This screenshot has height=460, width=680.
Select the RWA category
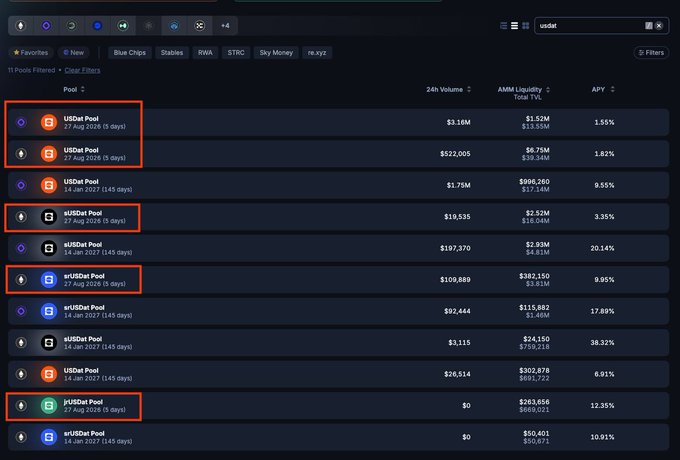click(205, 52)
